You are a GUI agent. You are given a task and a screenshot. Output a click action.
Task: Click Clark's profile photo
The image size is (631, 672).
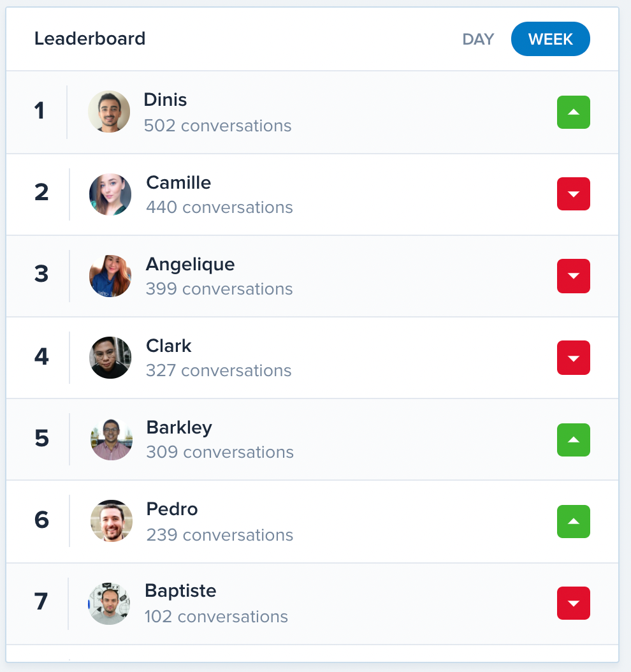[110, 358]
